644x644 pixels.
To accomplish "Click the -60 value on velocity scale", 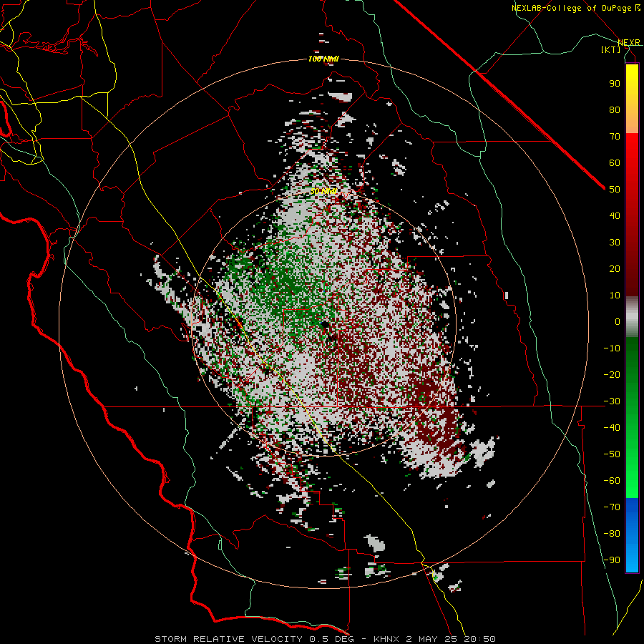I will coord(612,481).
